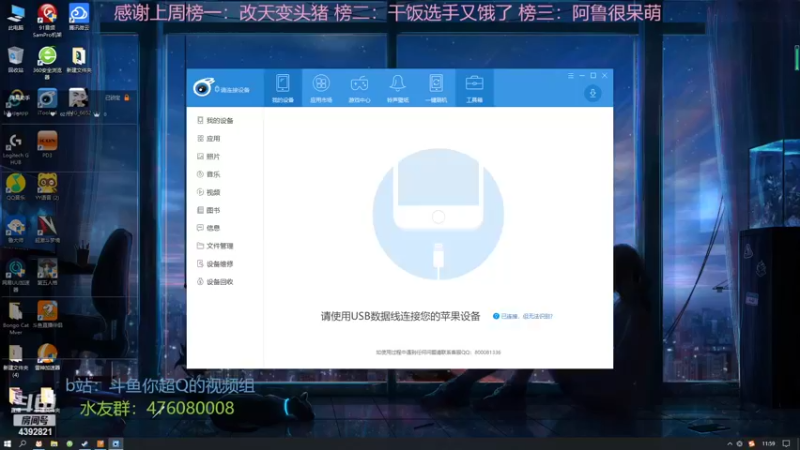Open File Explorer from the taskbar
Viewport: 800px width, 450px height.
[x=54, y=444]
